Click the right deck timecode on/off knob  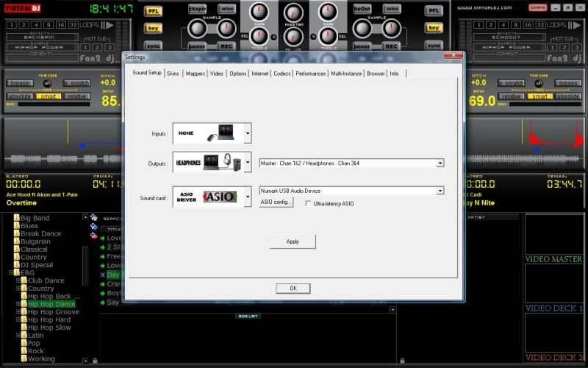pyautogui.click(x=539, y=83)
